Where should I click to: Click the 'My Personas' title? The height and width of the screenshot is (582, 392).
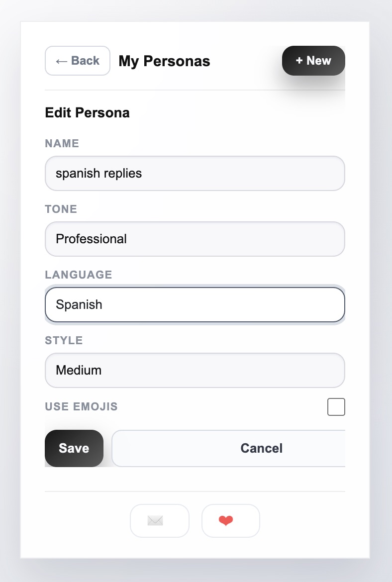(x=164, y=61)
